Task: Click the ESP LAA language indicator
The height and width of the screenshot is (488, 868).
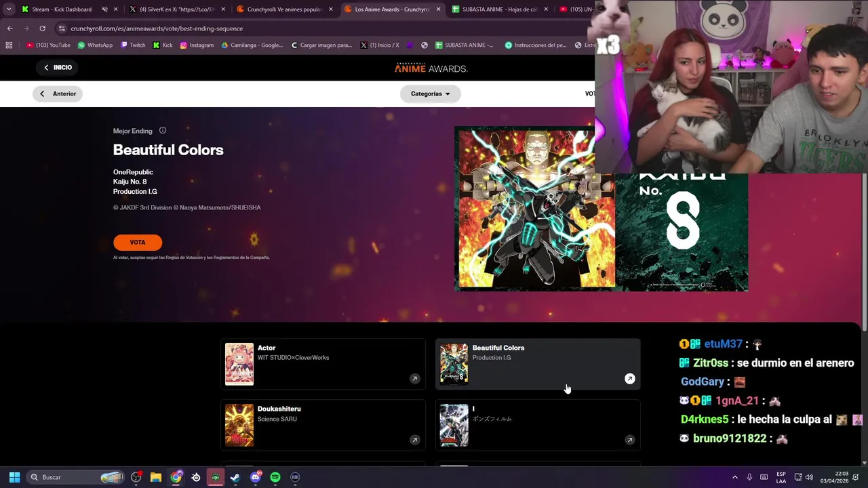Action: [x=781, y=477]
